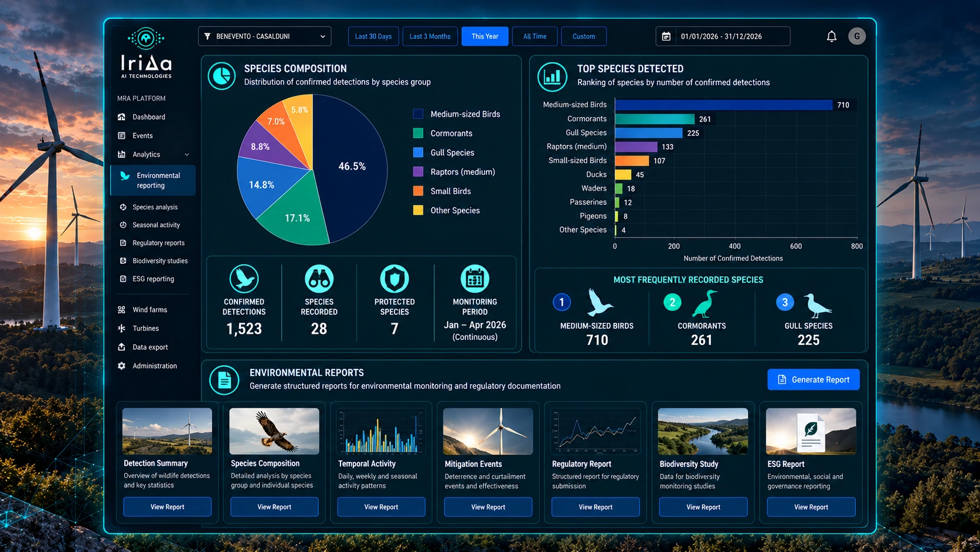980x552 pixels.
Task: Click the Biodiversity studies icon
Action: [x=123, y=260]
